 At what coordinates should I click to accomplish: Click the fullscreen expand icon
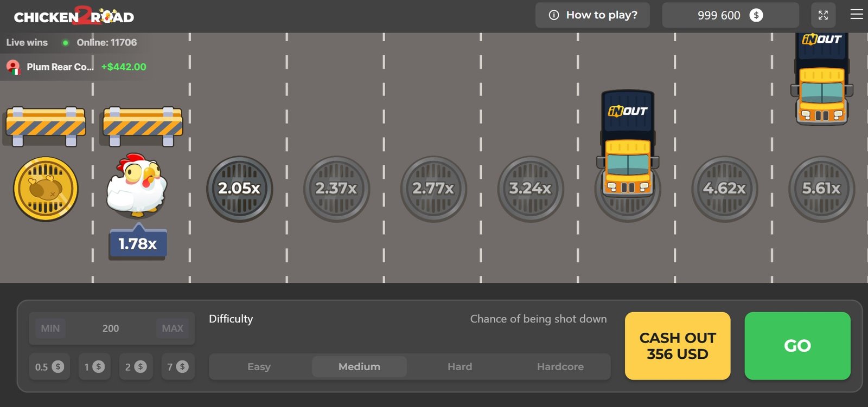[x=823, y=15]
